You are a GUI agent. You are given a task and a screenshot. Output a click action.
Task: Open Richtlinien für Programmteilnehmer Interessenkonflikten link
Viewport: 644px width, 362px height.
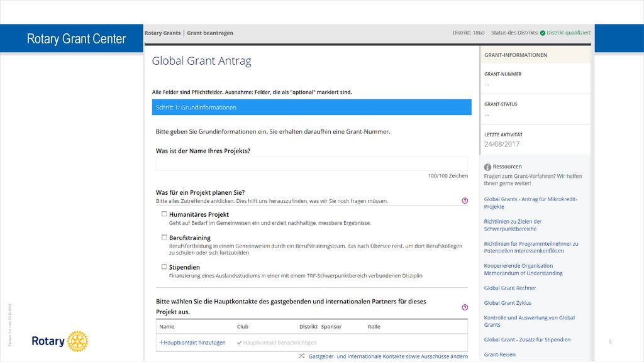point(531,247)
